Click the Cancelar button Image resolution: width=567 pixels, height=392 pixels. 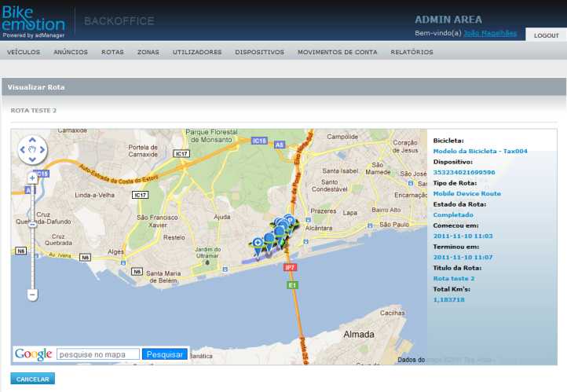click(32, 379)
